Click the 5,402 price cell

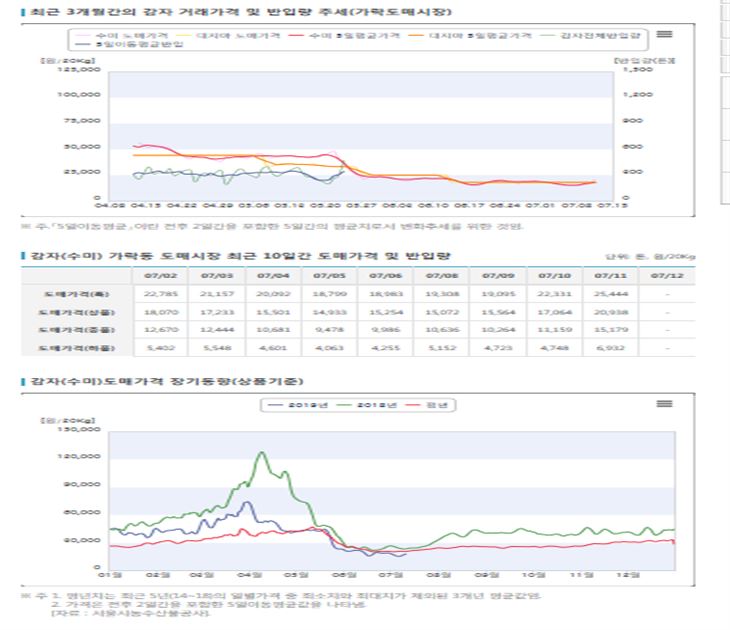161,347
